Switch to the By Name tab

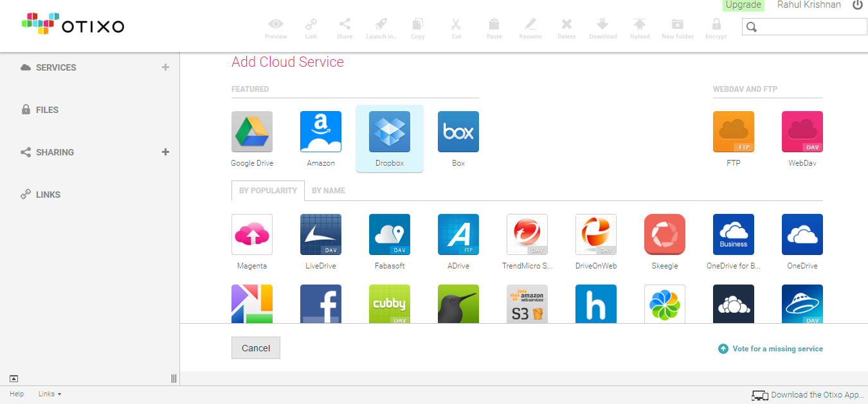329,191
